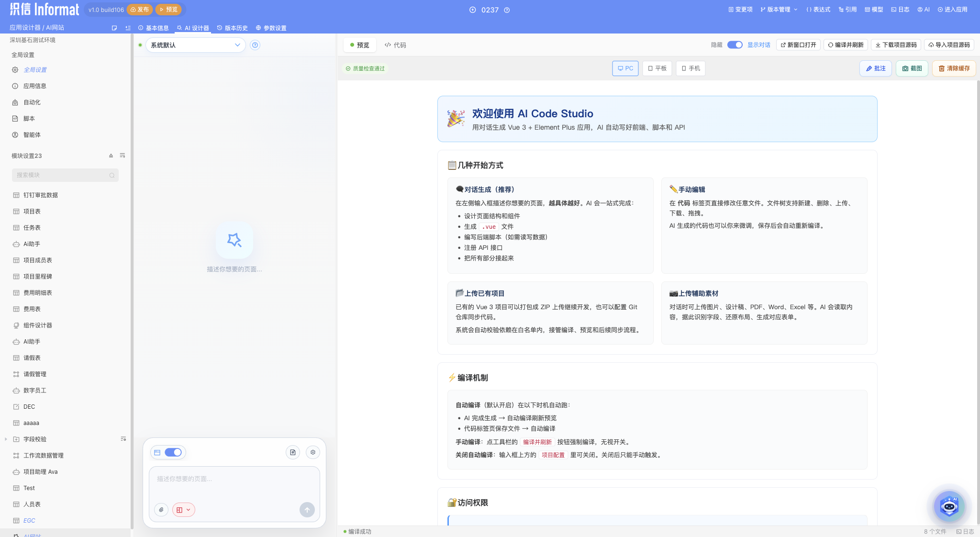The image size is (980, 537).
Task: Click the options icon on 字段校验 row
Action: tap(123, 439)
